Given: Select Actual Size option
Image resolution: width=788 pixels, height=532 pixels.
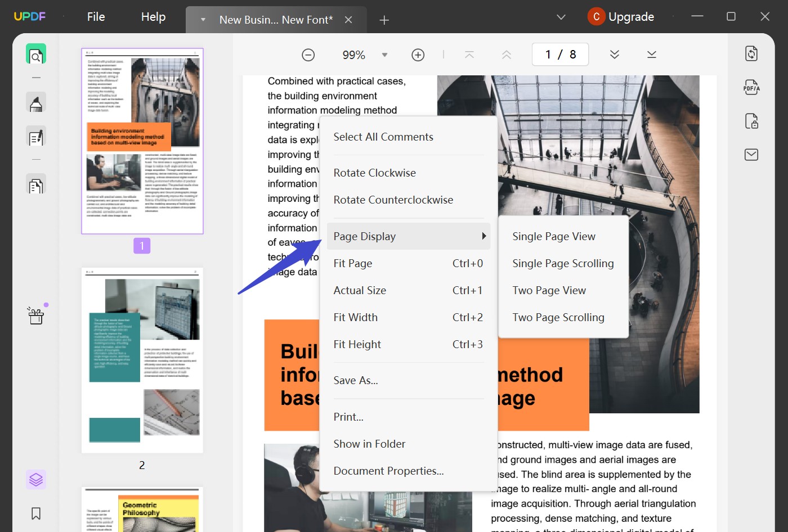Looking at the screenshot, I should click(x=409, y=290).
